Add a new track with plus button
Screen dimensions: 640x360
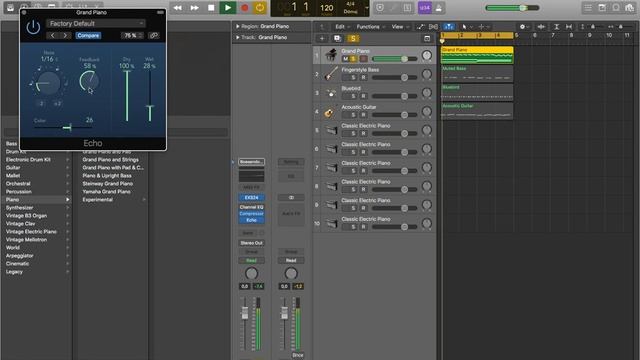(322, 38)
